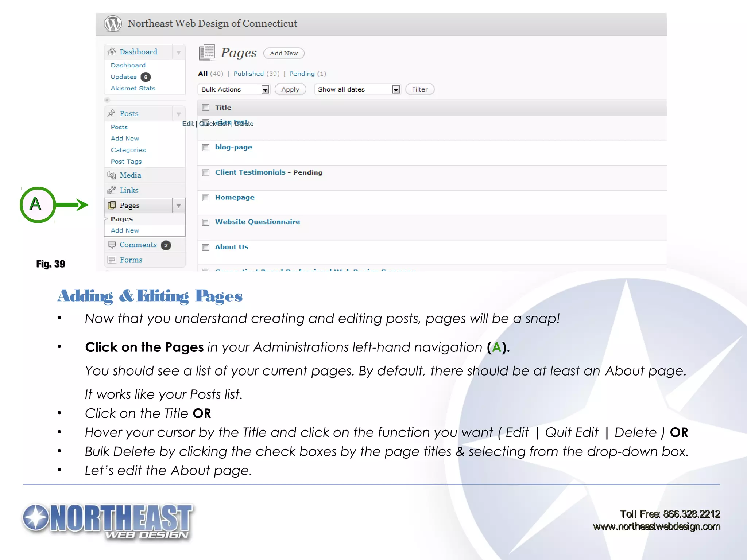Tick the select-all checkbox beside Title

click(206, 108)
